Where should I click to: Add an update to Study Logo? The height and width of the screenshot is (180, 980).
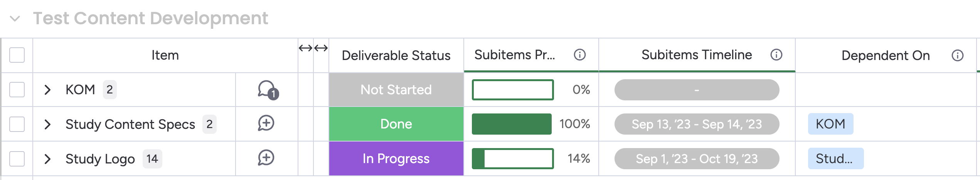266,158
